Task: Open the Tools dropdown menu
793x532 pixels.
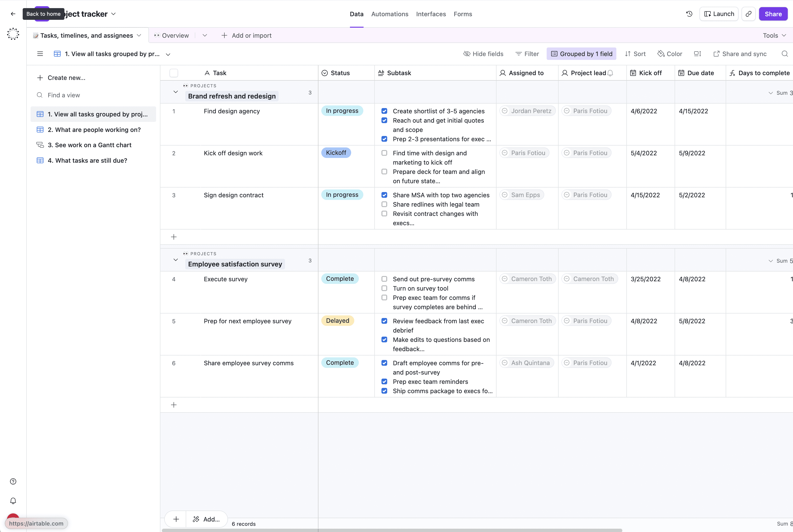Action: pos(774,36)
